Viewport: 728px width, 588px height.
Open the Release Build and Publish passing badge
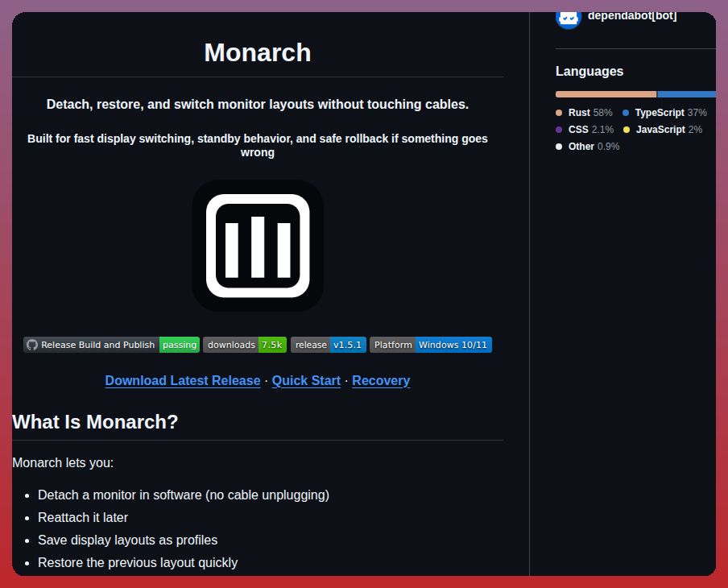click(111, 345)
